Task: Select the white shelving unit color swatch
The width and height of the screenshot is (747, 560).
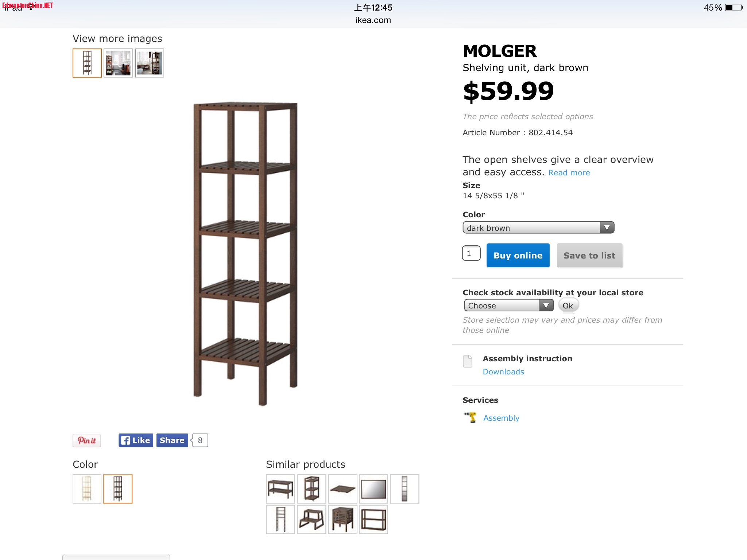Action: point(87,489)
